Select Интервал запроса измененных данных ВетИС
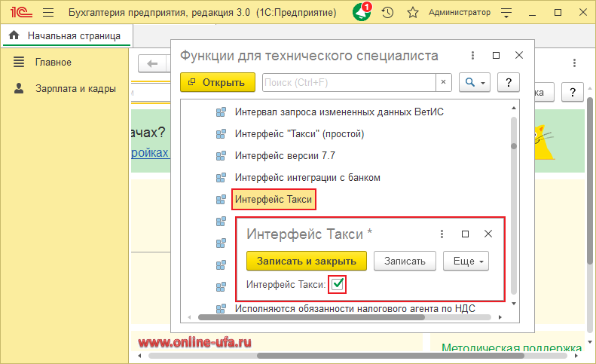The height and width of the screenshot is (364, 596). click(x=339, y=112)
